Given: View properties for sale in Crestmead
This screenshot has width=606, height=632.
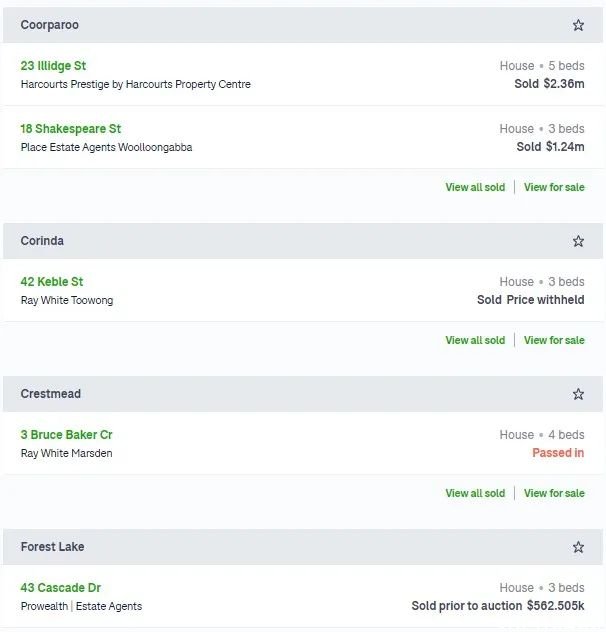Looking at the screenshot, I should 554,493.
